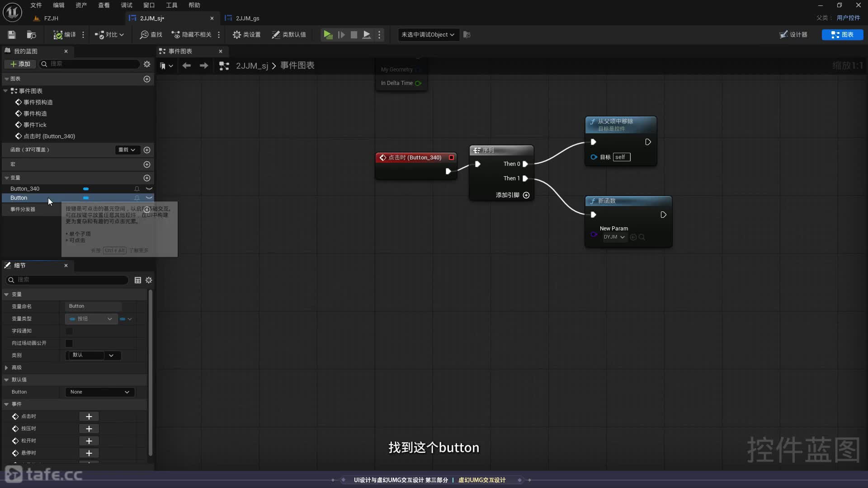Toggle the field notify checkbox
868x488 pixels.
coord(69,331)
